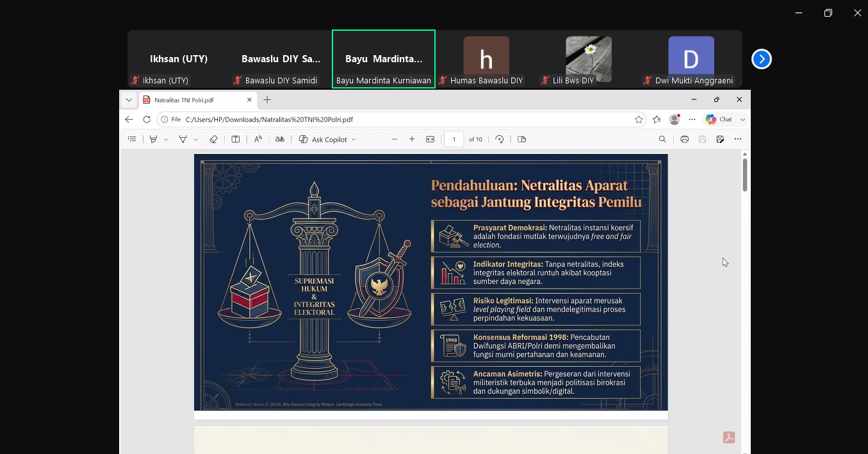
Task: Open the PDF table of contents sidebar
Action: 132,139
